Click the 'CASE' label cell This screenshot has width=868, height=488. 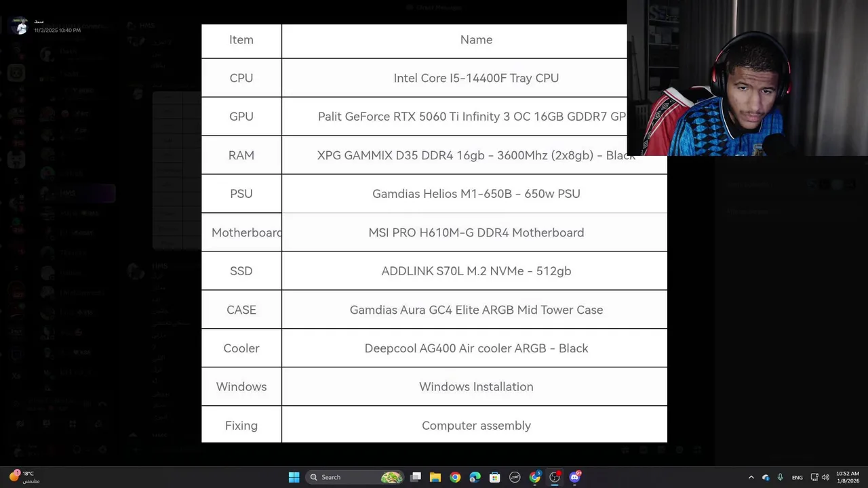(241, 310)
